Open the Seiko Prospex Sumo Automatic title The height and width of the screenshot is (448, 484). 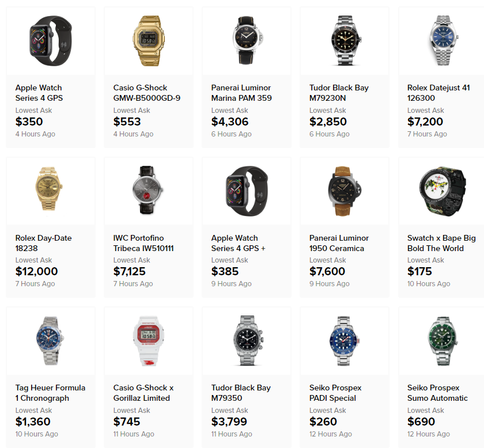pos(437,393)
